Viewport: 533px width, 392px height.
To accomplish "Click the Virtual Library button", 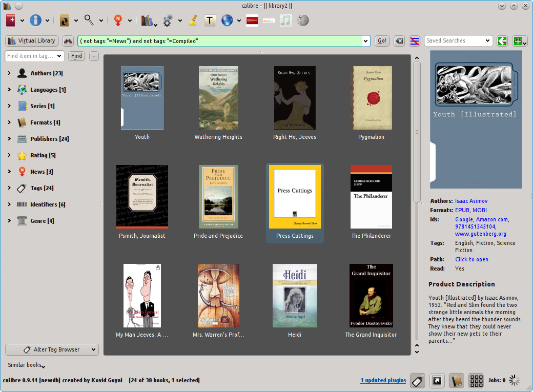I will (32, 41).
